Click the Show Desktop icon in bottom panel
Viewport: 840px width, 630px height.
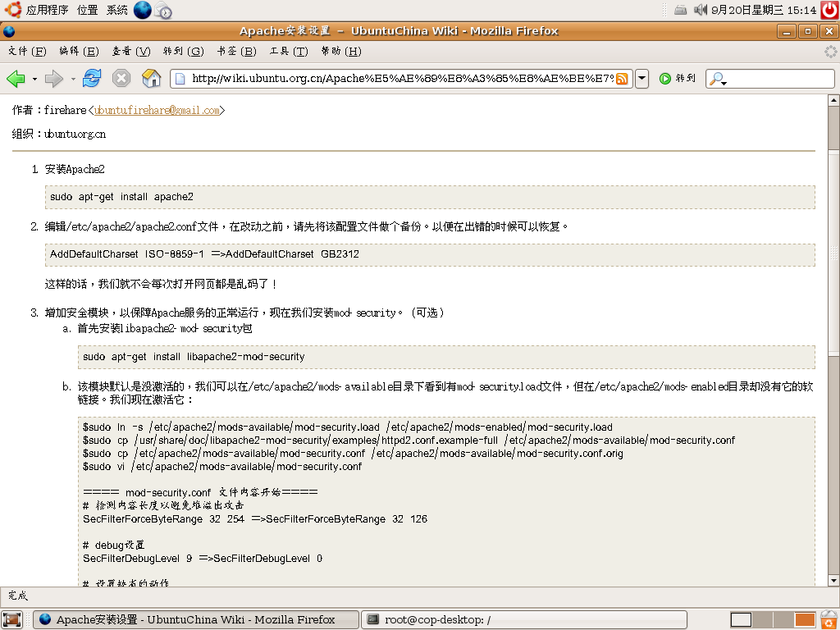[x=11, y=620]
